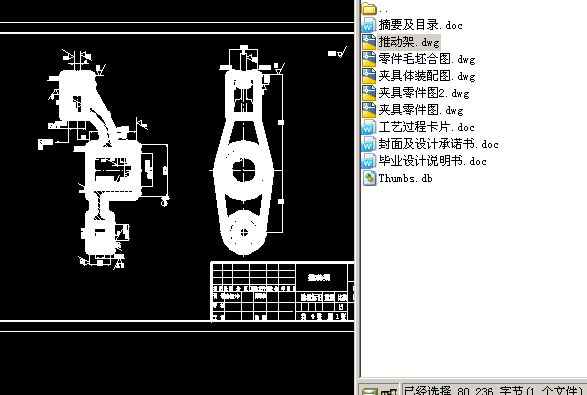Image resolution: width=587 pixels, height=395 pixels.
Task: Click the DWG icon of 夹具零件图.dwg
Action: pyautogui.click(x=368, y=110)
